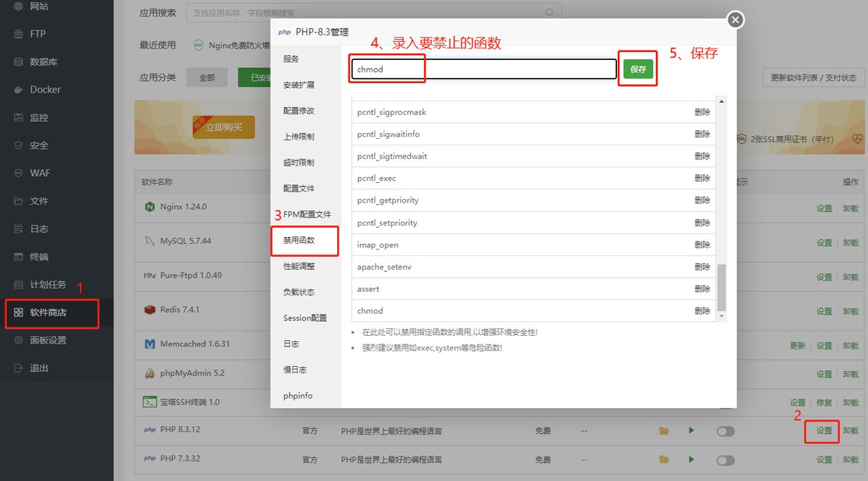Click the WAF shield icon in sidebar
The image size is (868, 481).
[x=19, y=174]
